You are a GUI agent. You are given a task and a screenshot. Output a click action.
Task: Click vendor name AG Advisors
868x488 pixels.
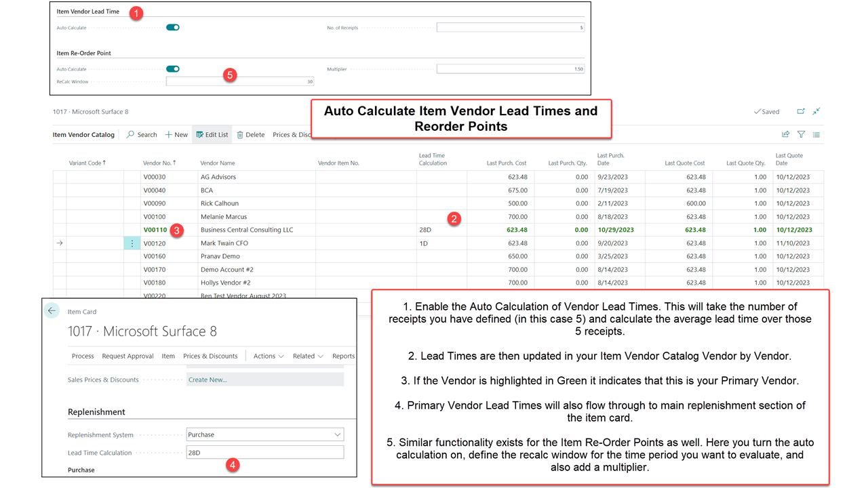218,177
